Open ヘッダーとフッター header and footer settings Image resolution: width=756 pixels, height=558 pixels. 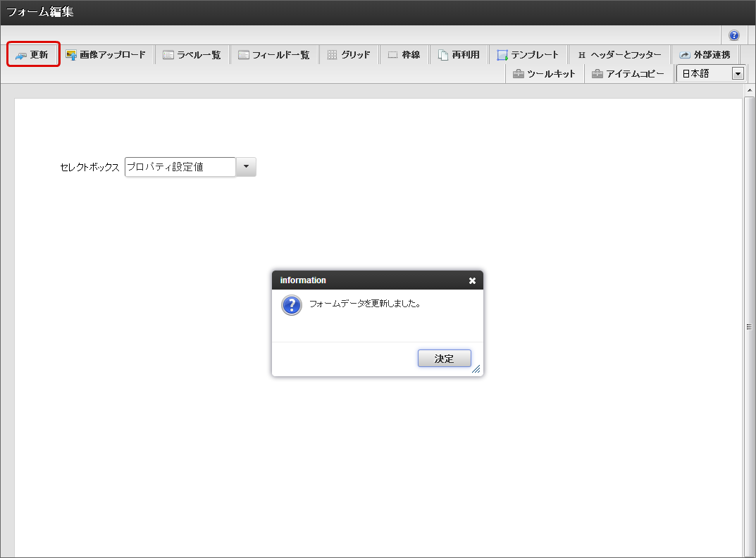pyautogui.click(x=619, y=54)
